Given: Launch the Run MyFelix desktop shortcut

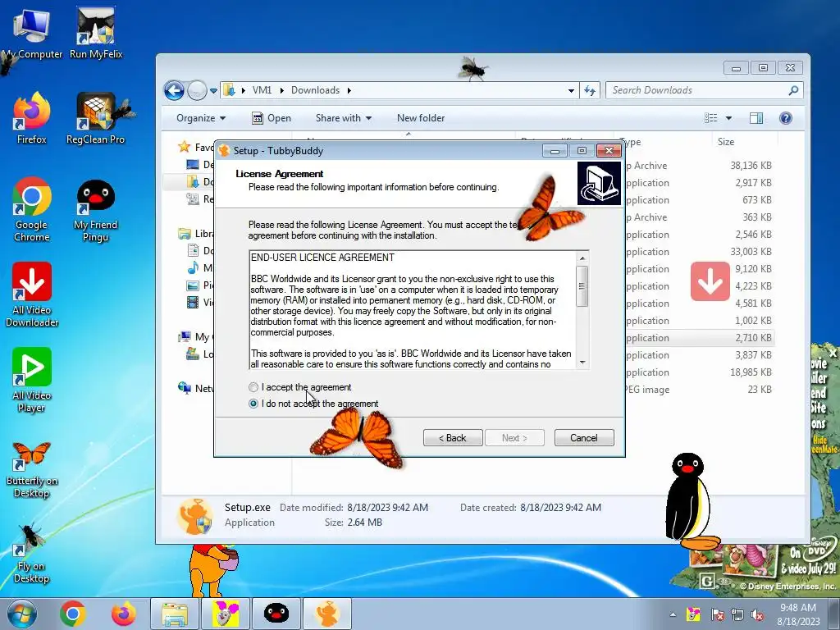Looking at the screenshot, I should (x=96, y=33).
